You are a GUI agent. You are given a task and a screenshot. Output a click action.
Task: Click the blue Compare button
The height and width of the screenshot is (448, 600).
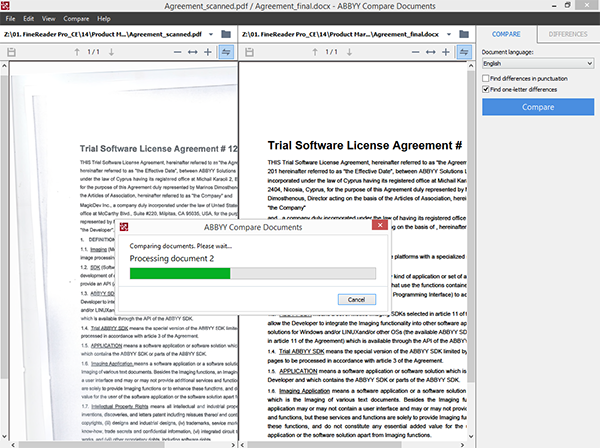click(538, 107)
